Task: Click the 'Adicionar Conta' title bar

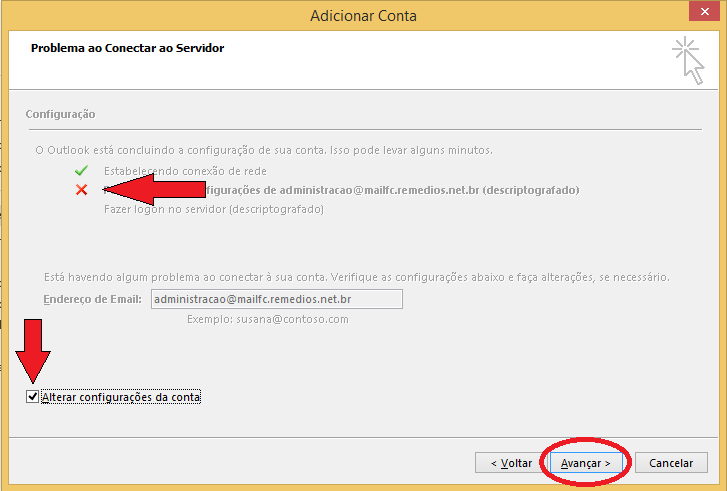Action: (364, 16)
